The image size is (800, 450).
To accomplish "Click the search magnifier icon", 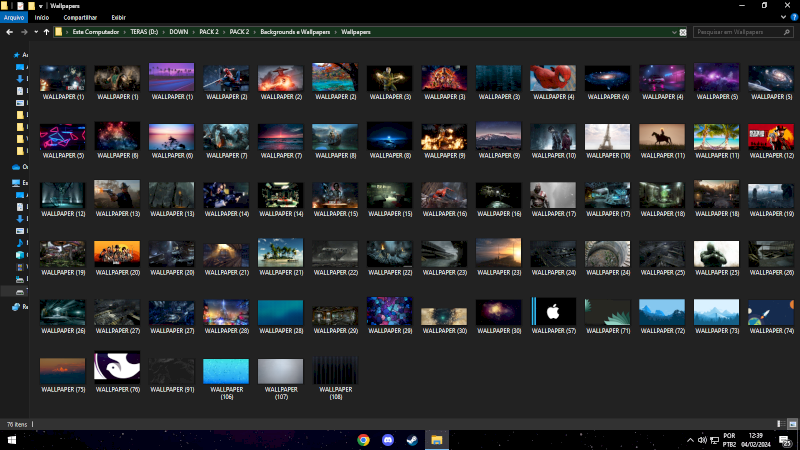I will pos(786,32).
